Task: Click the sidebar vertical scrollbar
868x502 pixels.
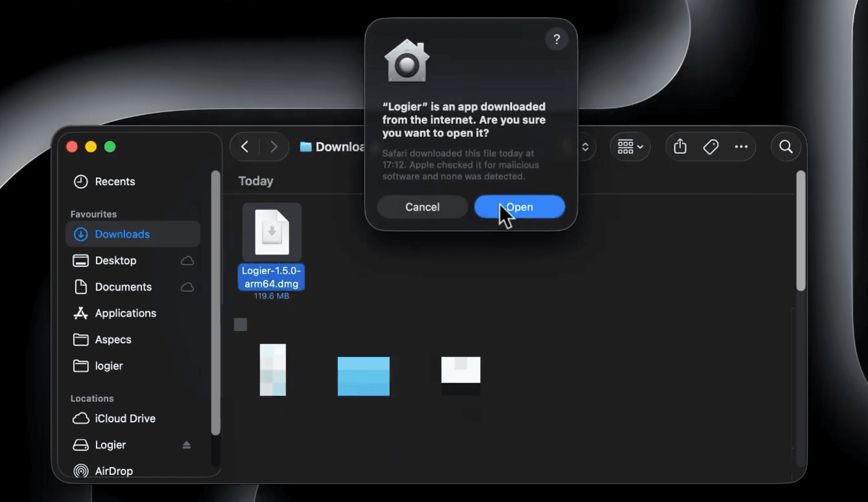Action: coord(216,303)
